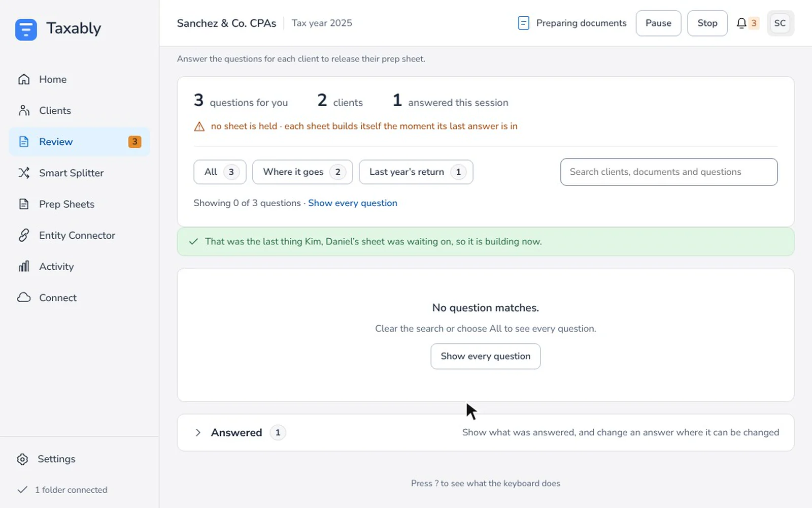Click the Taxably logo icon
This screenshot has height=508, width=812.
pos(26,29)
